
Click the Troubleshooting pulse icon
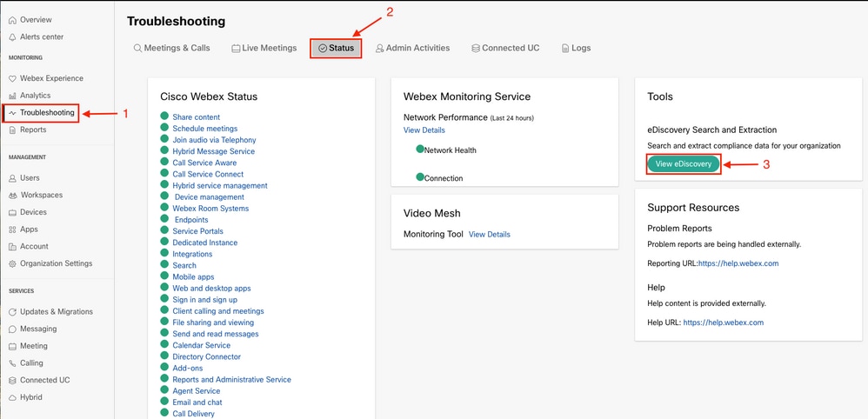pyautogui.click(x=13, y=113)
